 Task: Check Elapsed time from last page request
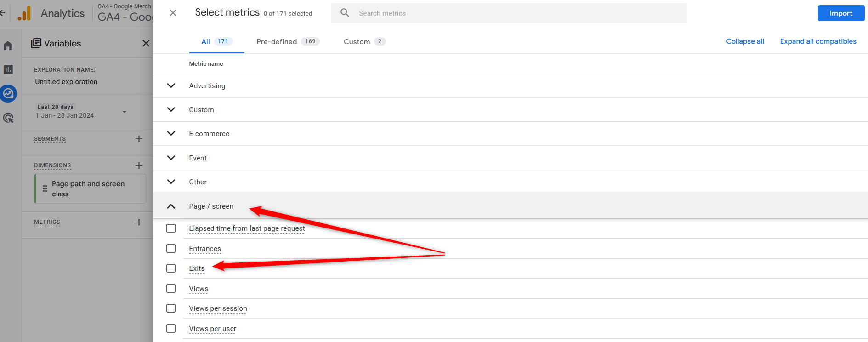171,228
